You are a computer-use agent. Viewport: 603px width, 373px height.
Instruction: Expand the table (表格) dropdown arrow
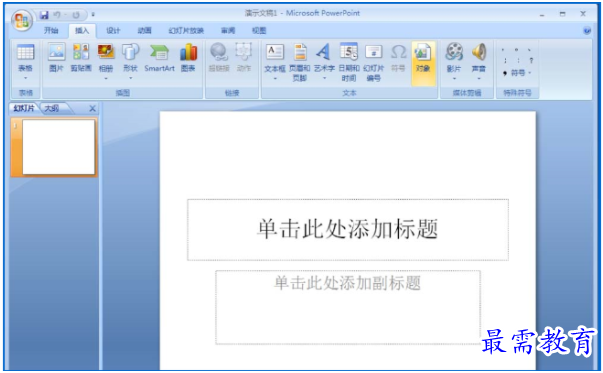tap(26, 78)
